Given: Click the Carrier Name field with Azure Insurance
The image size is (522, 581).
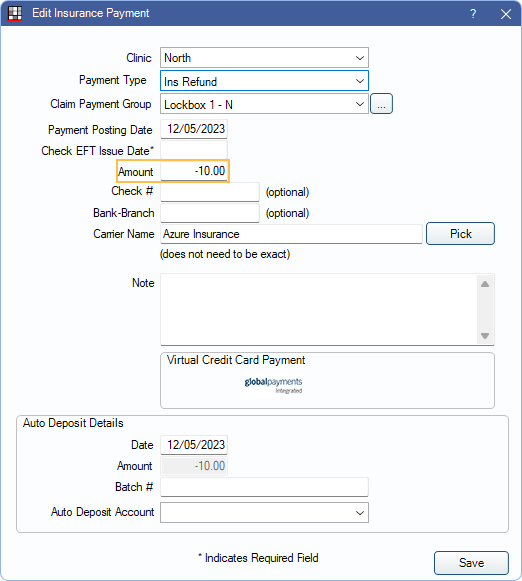Looking at the screenshot, I should tap(291, 234).
